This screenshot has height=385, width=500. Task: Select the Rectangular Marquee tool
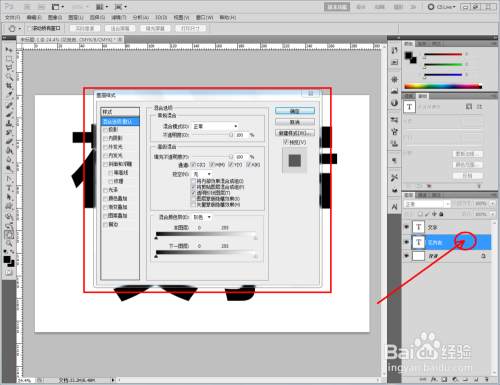coord(9,59)
